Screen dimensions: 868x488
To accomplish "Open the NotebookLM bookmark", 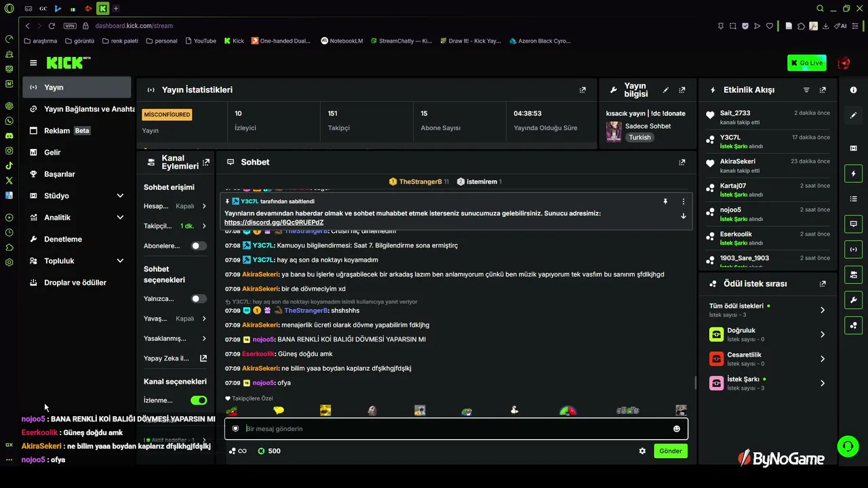I will point(342,41).
